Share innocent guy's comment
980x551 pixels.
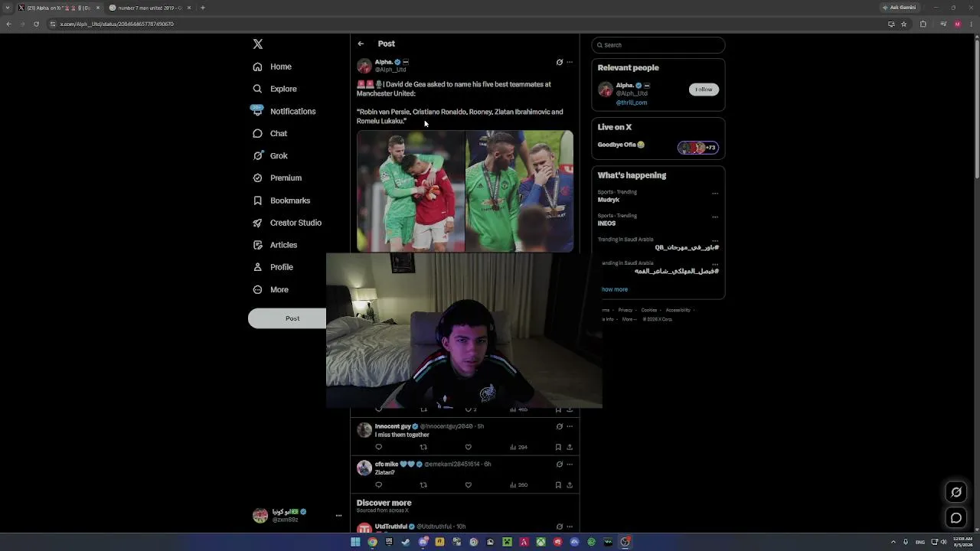tap(570, 447)
